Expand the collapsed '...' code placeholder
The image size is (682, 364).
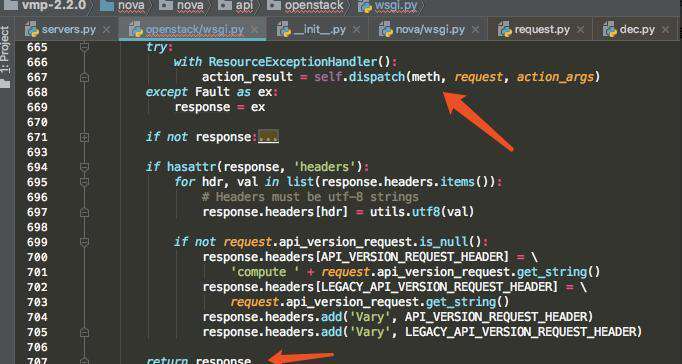(268, 137)
